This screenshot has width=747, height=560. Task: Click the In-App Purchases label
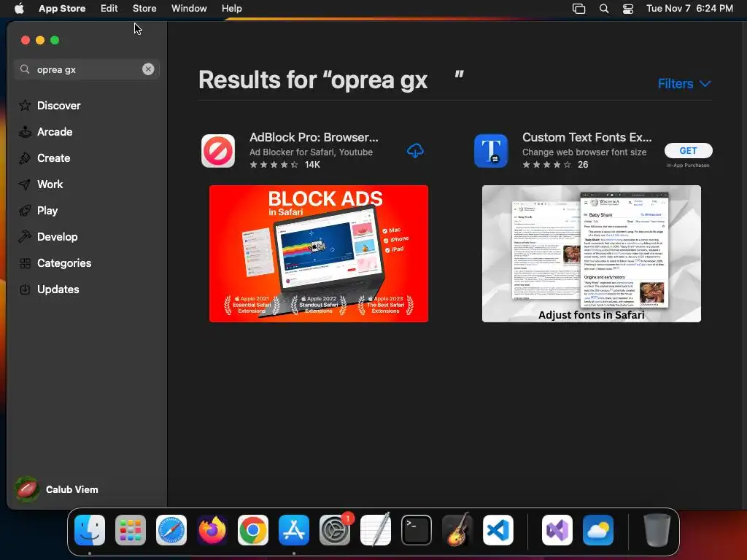pos(688,166)
